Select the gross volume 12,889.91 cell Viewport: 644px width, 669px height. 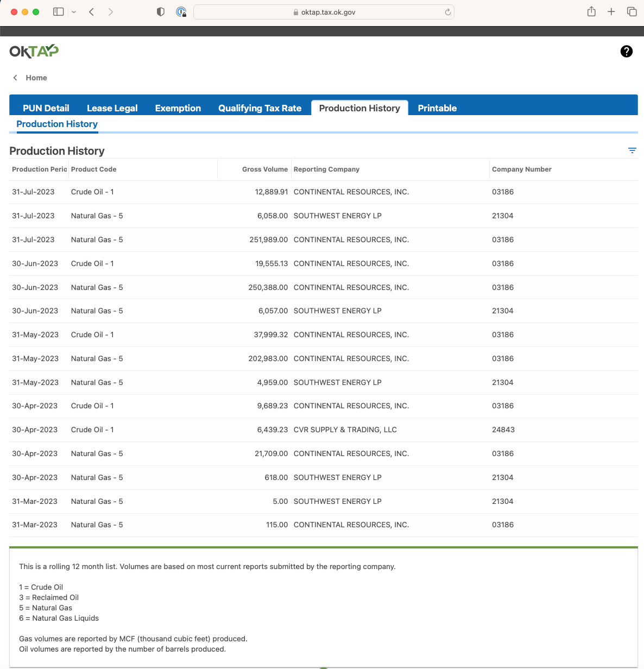tap(272, 192)
